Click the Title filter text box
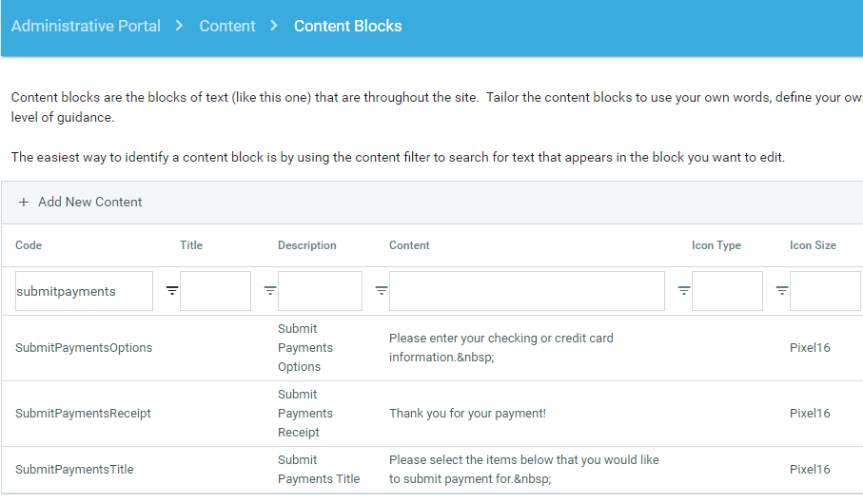The width and height of the screenshot is (863, 504). point(215,291)
